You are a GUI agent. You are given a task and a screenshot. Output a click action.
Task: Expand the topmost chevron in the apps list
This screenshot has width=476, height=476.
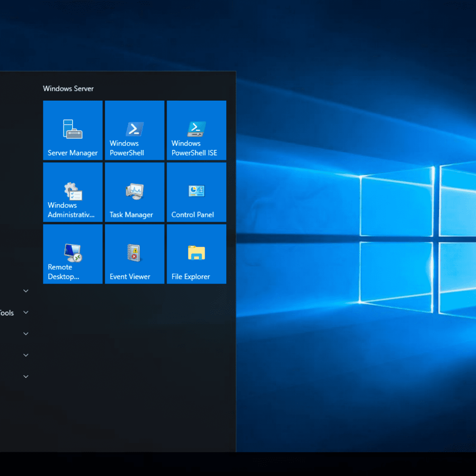click(x=25, y=291)
